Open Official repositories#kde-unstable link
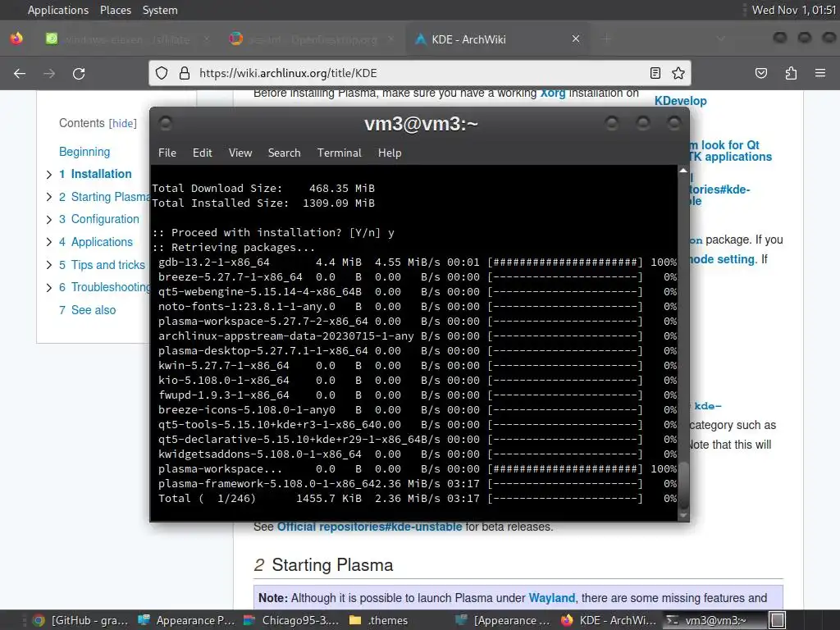840x630 pixels. pos(369,527)
